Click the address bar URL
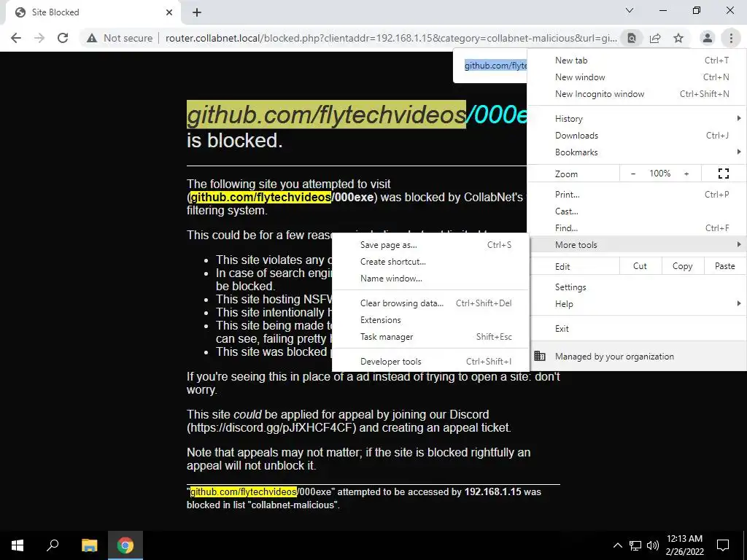The width and height of the screenshot is (747, 560). 391,38
